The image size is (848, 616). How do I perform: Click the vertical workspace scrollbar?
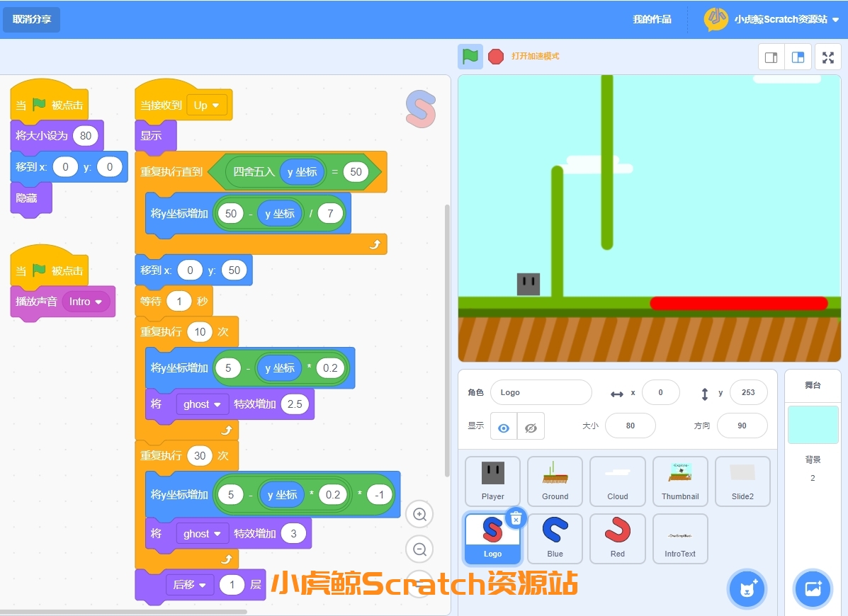pyautogui.click(x=447, y=341)
